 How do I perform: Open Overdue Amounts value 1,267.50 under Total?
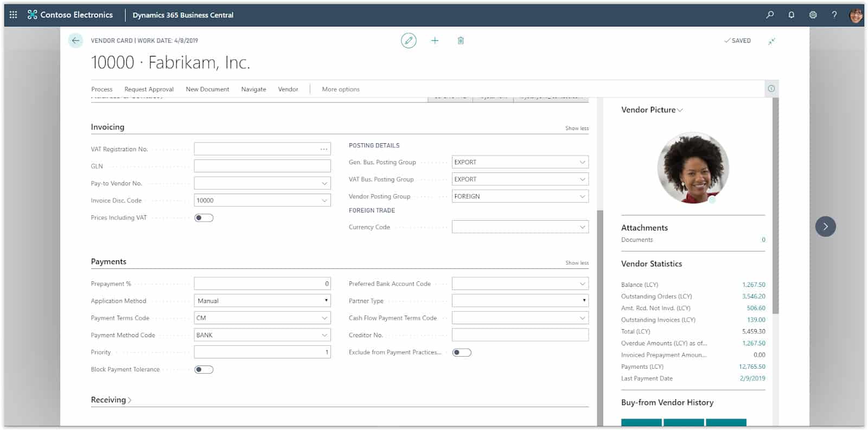pyautogui.click(x=754, y=343)
